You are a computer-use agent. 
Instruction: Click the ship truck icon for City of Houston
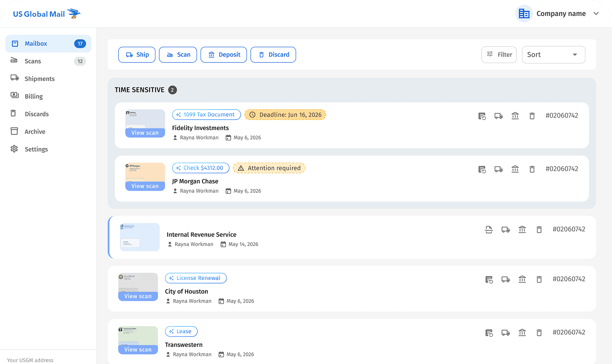(506, 279)
